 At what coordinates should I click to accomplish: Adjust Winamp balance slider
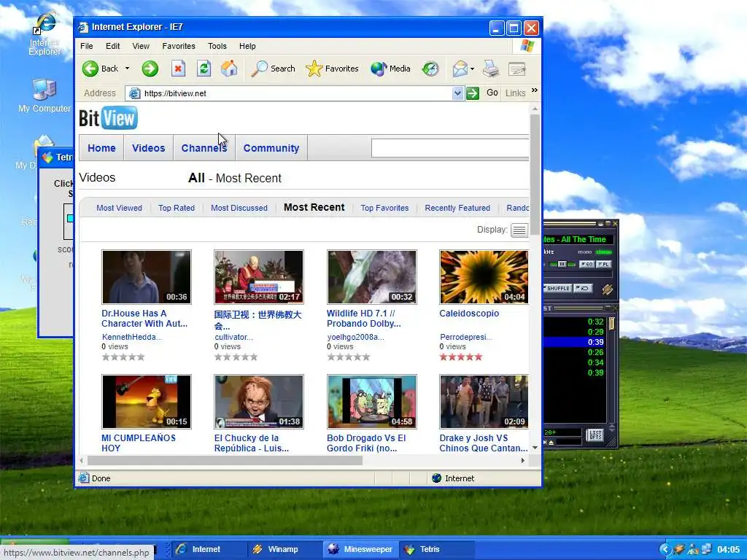562,264
